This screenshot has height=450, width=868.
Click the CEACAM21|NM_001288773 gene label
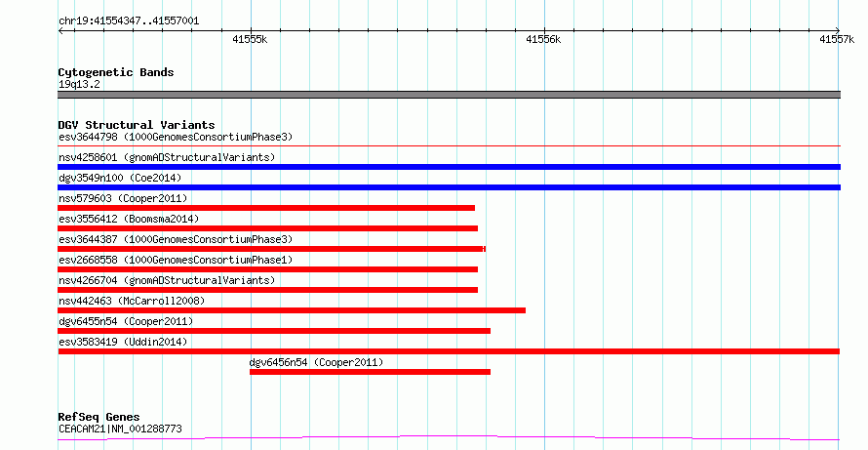(x=120, y=429)
